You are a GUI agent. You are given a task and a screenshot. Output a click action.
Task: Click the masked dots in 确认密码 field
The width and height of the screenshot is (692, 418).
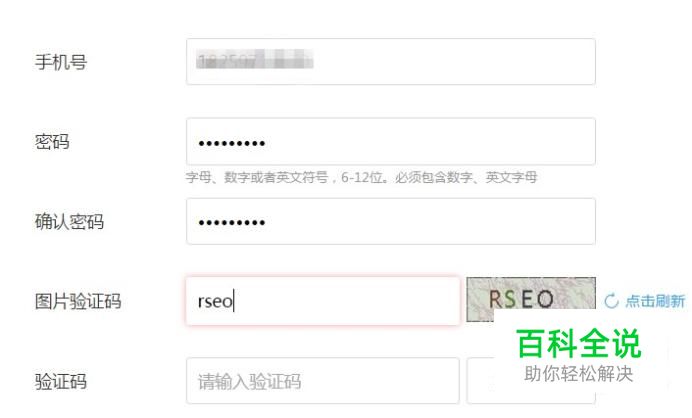point(232,222)
